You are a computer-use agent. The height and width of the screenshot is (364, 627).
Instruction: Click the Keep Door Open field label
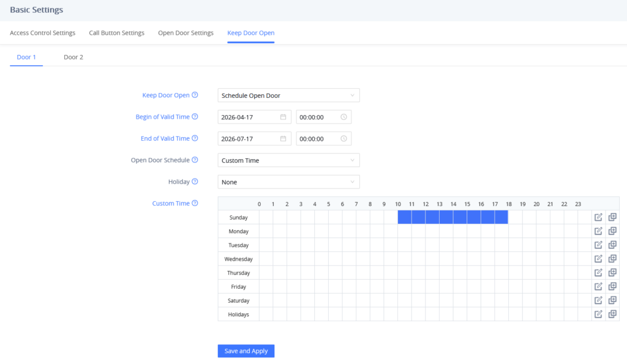tap(166, 95)
